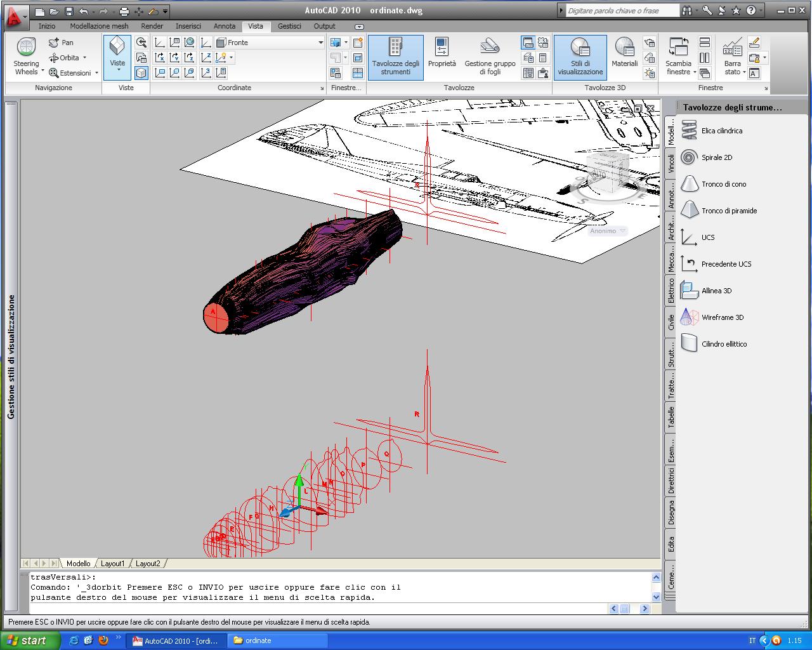Viewport: 812px width, 650px height.
Task: Choose the Tronco di cono tool
Action: (x=689, y=184)
